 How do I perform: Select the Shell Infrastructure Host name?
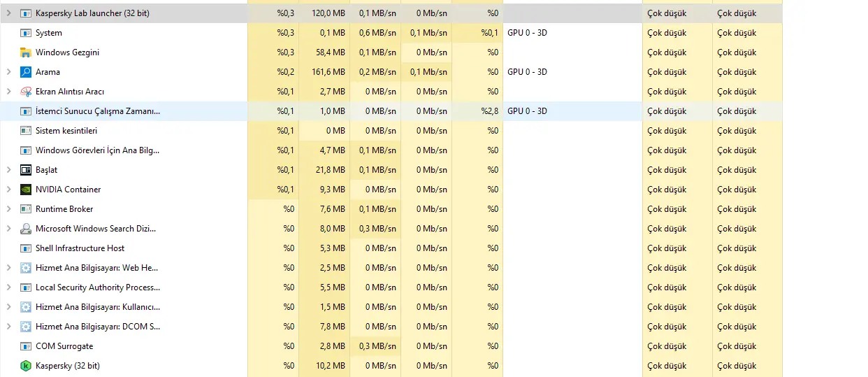(x=80, y=248)
